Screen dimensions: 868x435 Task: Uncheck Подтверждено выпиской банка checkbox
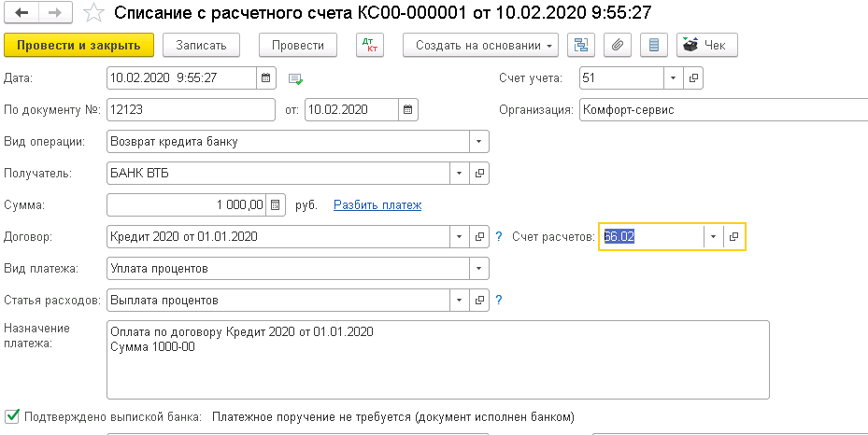(11, 416)
